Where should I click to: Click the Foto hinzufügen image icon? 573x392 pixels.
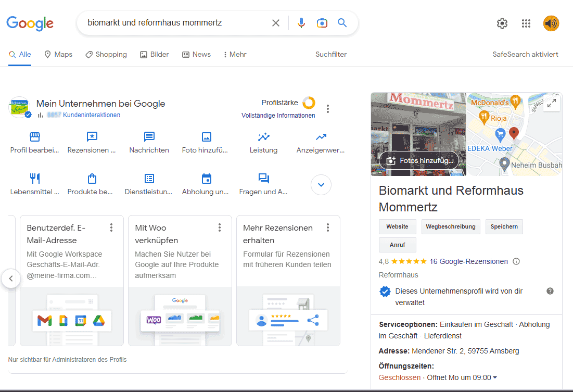pyautogui.click(x=207, y=137)
